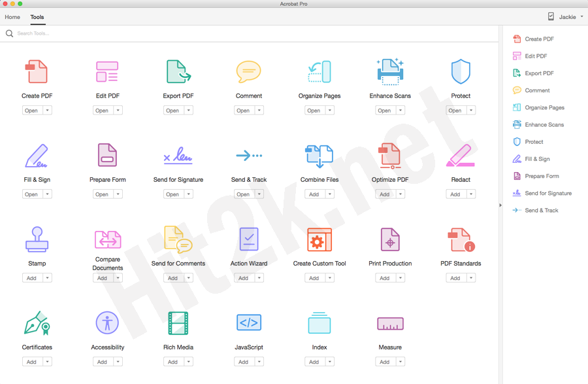Click the Create Custom Tool gear icon
588x384 pixels.
coord(319,239)
